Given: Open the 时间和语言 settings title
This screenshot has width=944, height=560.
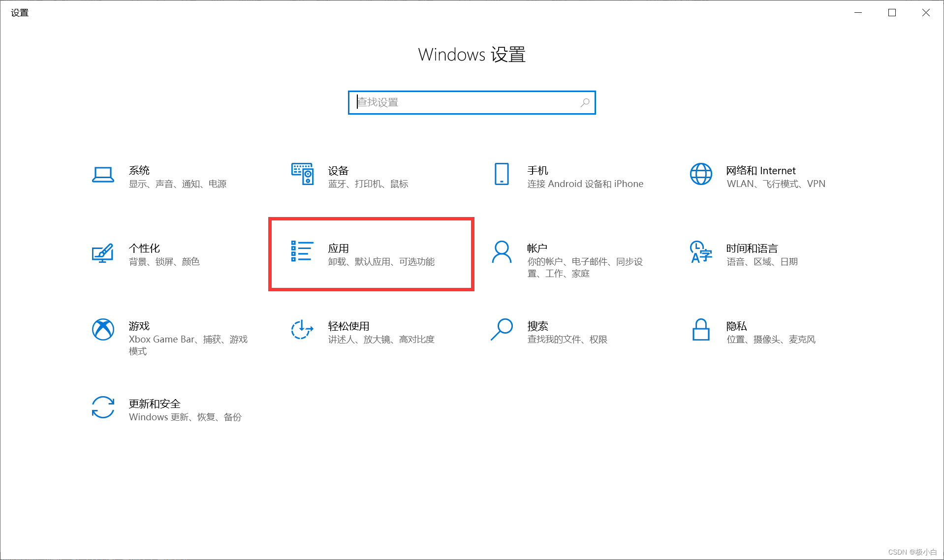Looking at the screenshot, I should point(752,248).
